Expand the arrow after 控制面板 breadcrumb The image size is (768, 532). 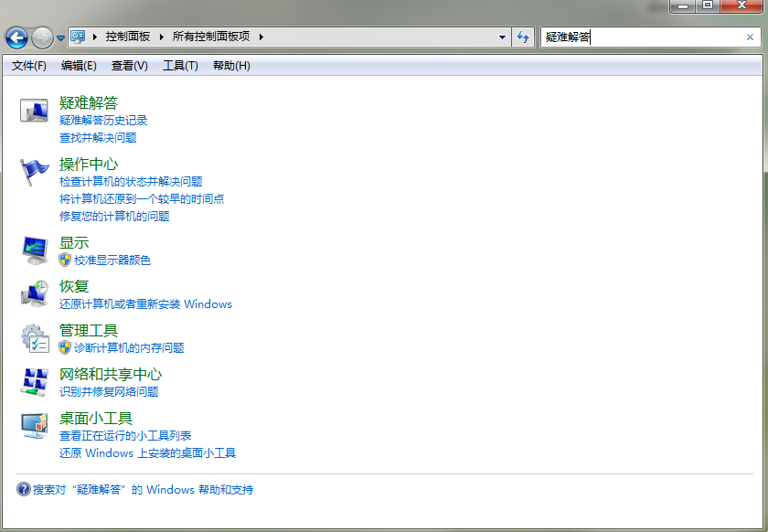point(161,37)
